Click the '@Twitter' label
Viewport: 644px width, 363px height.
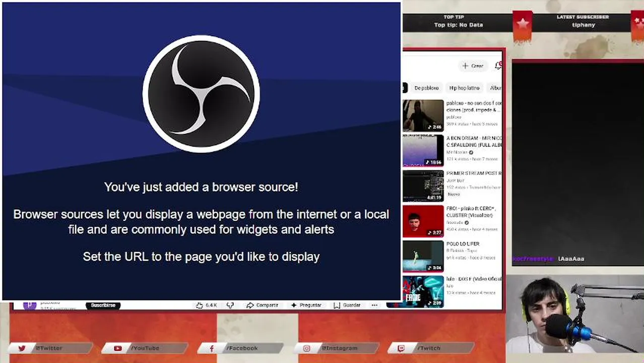49,348
